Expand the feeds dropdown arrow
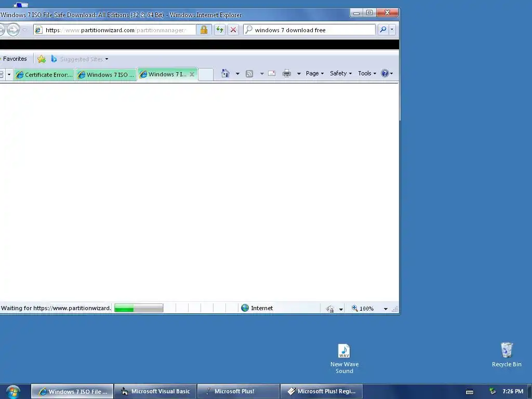Screen dimensions: 532x399 [x=262, y=74]
